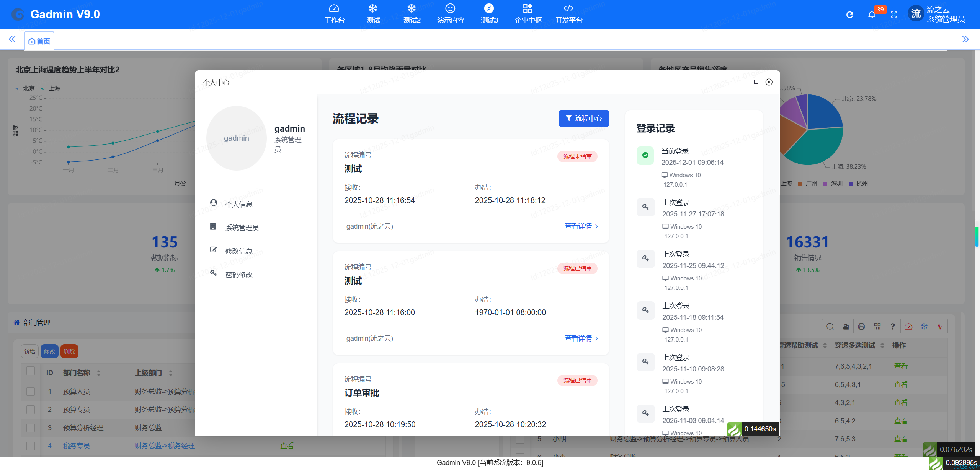Check the select-all checkbox in the department table header

pos(31,371)
